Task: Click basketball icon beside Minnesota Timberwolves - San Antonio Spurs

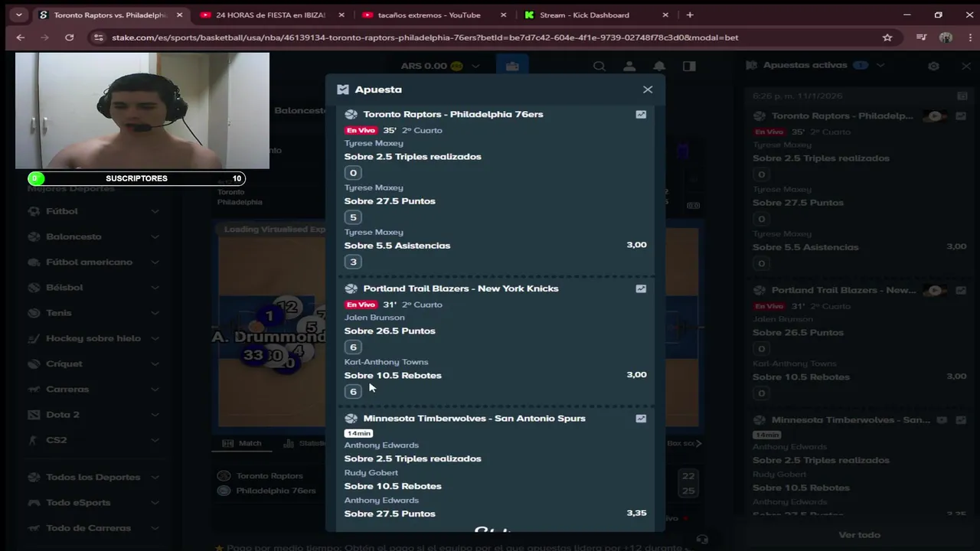Action: 351,419
